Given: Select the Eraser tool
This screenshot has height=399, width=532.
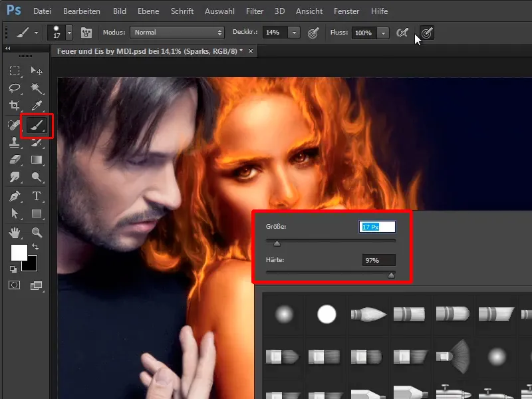Looking at the screenshot, I should click(15, 160).
